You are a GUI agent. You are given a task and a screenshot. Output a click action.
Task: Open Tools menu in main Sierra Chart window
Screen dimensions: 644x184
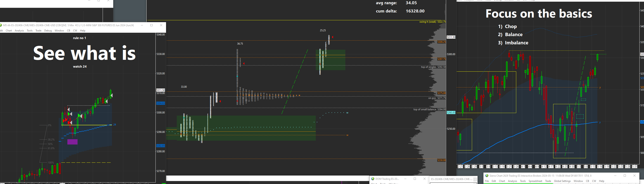523,181
